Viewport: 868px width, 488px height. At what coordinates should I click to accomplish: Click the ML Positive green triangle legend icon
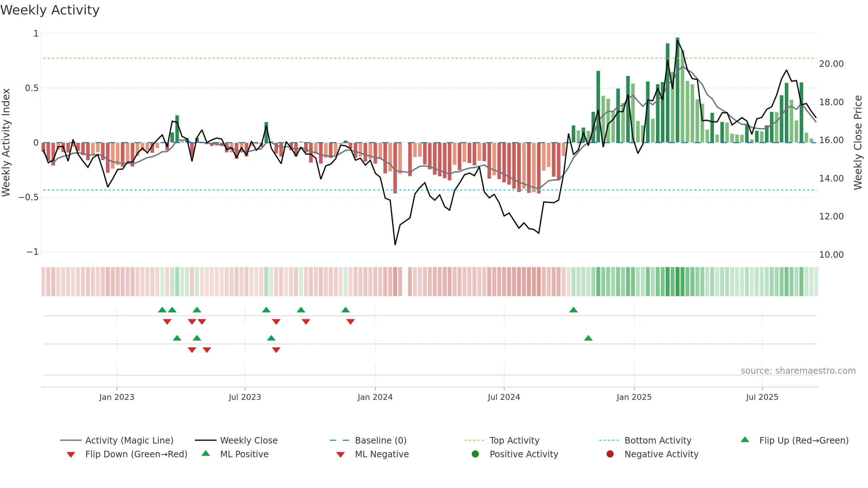coord(206,453)
